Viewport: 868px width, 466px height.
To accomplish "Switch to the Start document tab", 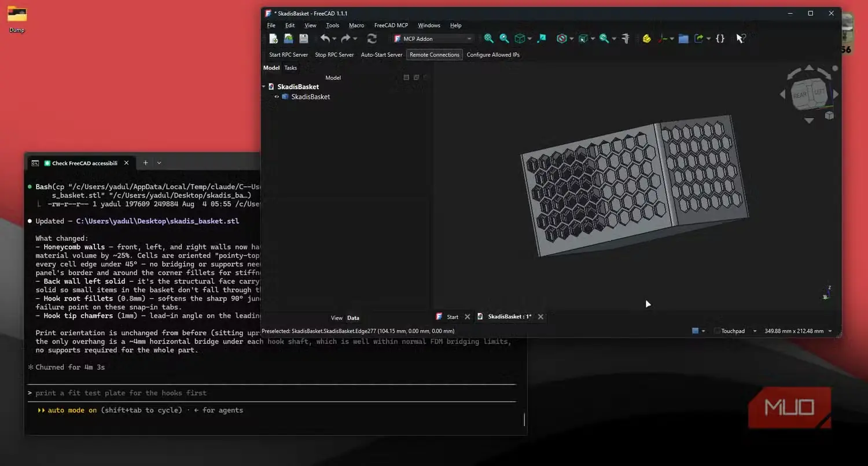I will 453,317.
